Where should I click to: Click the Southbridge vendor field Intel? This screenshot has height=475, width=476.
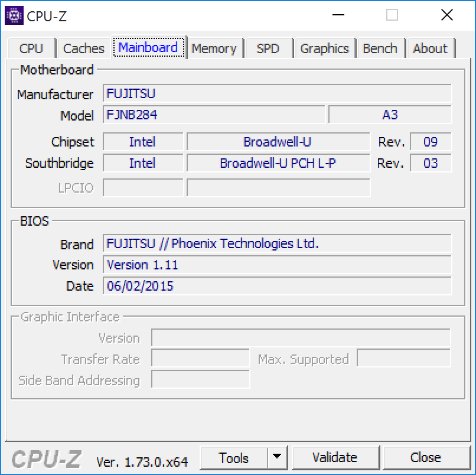(x=143, y=163)
